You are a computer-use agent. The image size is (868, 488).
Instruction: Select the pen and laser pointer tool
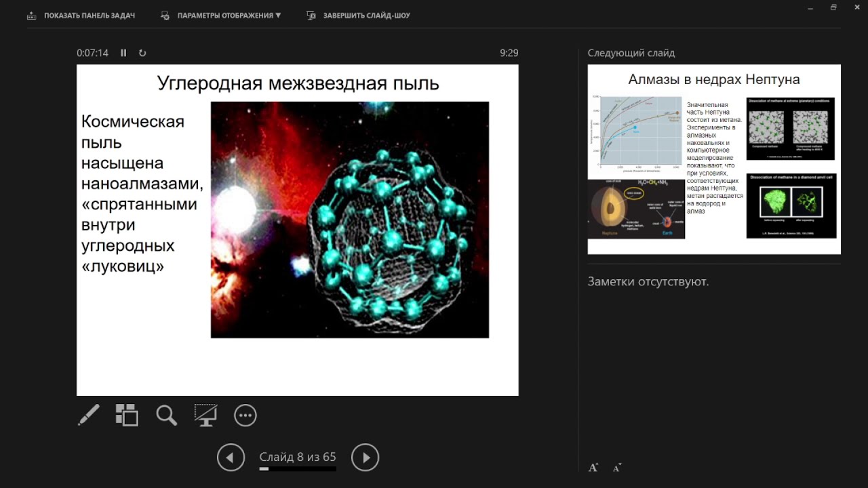click(89, 415)
